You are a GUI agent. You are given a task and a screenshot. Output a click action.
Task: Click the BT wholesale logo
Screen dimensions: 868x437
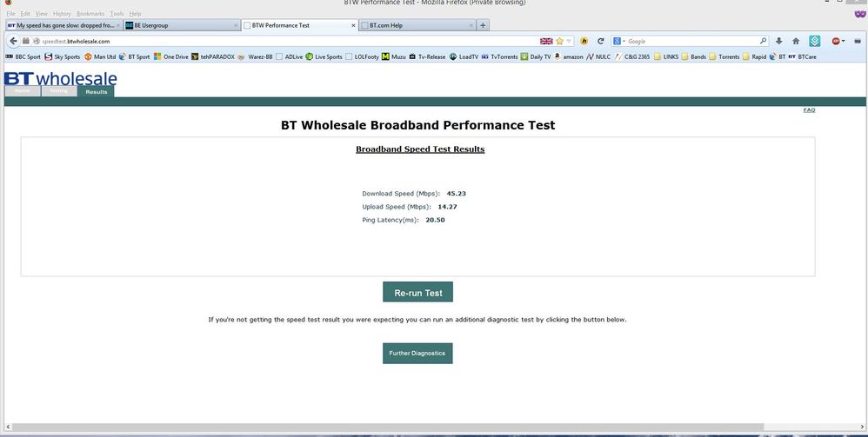60,78
